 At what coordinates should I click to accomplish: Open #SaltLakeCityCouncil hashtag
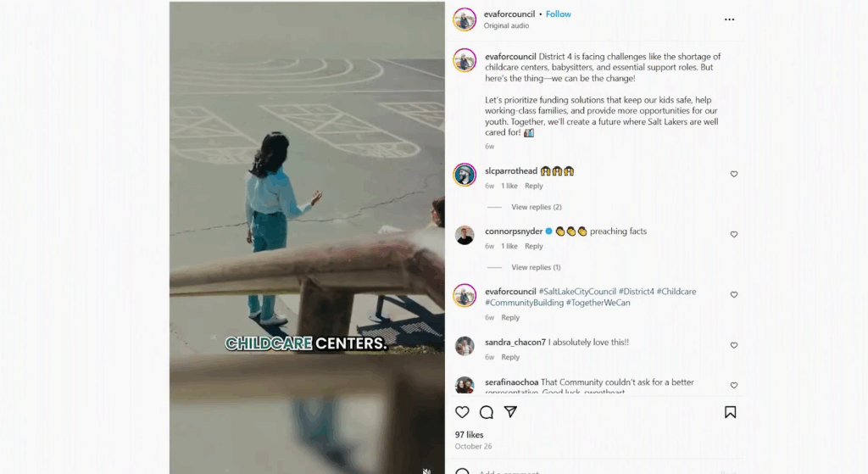[577, 291]
